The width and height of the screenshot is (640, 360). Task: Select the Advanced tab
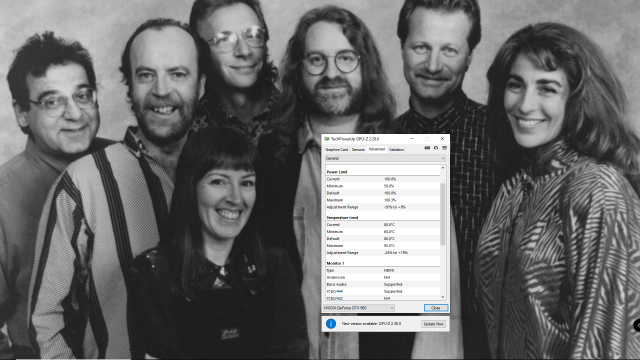pyautogui.click(x=376, y=149)
